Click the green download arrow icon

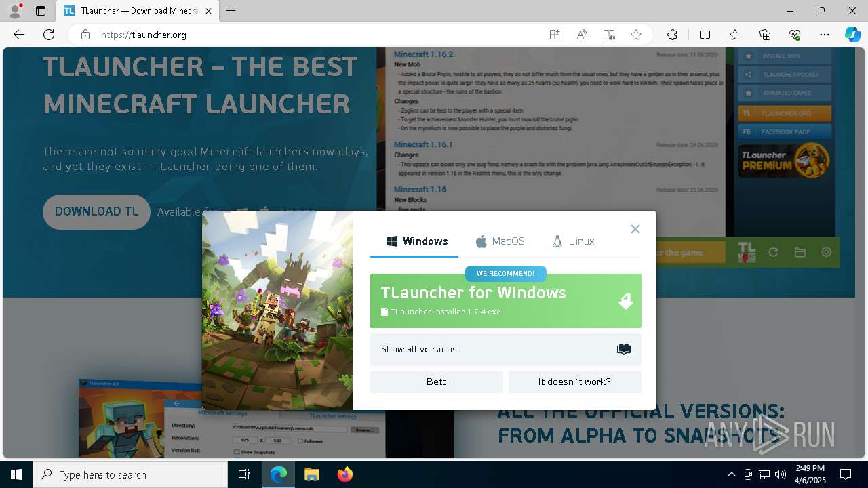[x=626, y=301]
